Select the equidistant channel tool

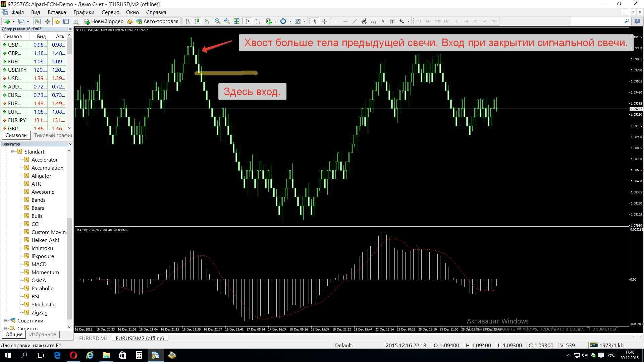pos(364,21)
